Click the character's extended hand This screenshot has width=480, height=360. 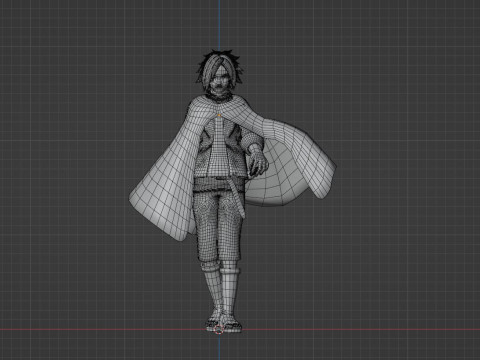(x=258, y=163)
